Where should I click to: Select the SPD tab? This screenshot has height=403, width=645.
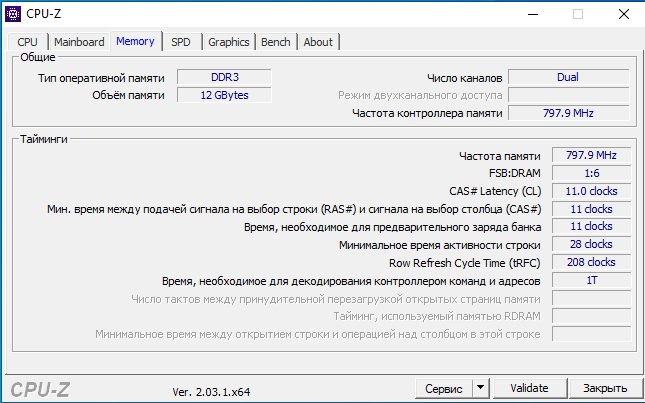[x=180, y=42]
